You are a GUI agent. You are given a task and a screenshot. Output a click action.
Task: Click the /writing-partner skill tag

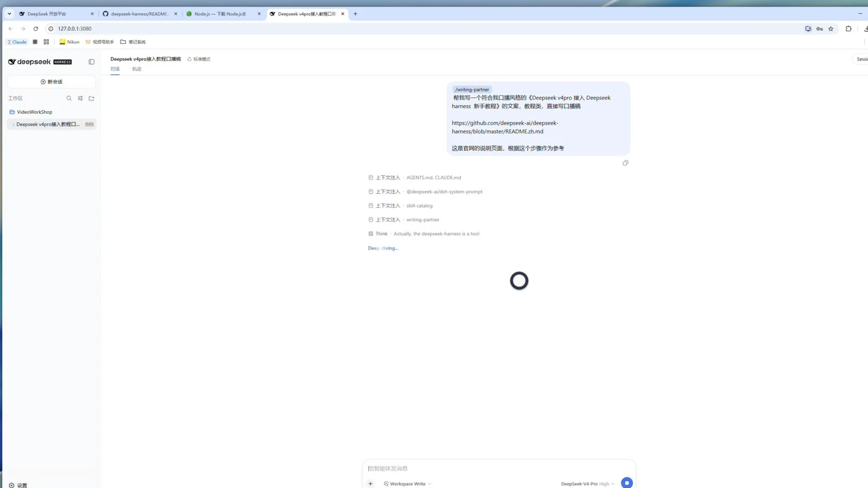point(472,89)
